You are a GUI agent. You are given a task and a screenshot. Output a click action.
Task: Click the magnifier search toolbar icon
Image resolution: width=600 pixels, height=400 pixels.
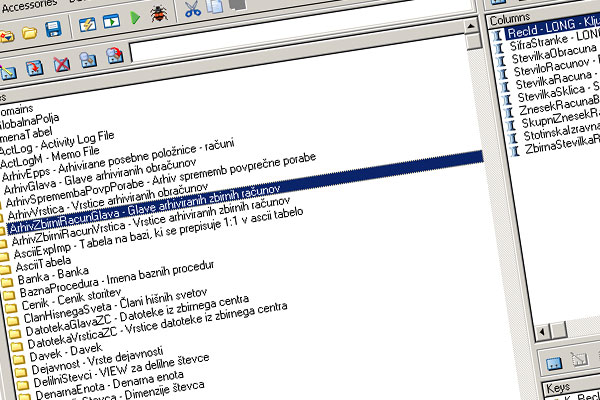coord(87,61)
